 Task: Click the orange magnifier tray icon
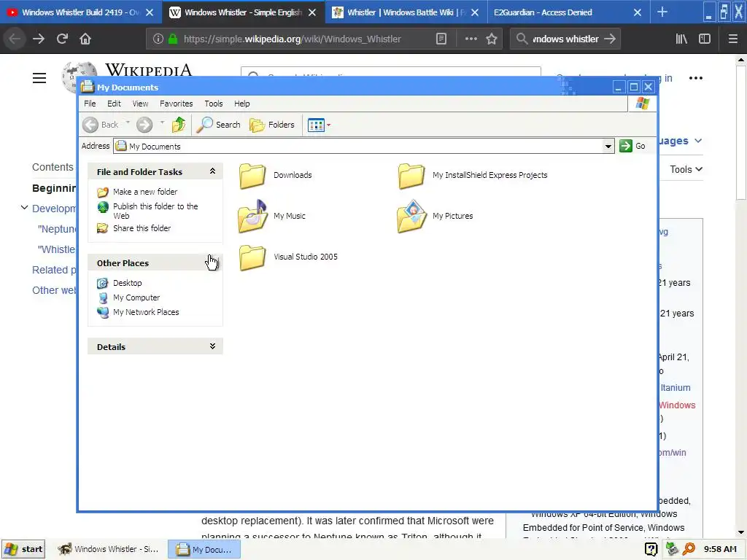coord(689,549)
